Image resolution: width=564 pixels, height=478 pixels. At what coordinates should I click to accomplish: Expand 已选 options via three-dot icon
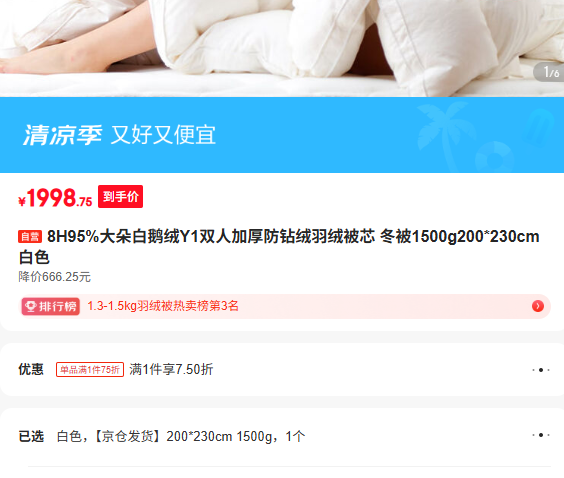pos(541,435)
